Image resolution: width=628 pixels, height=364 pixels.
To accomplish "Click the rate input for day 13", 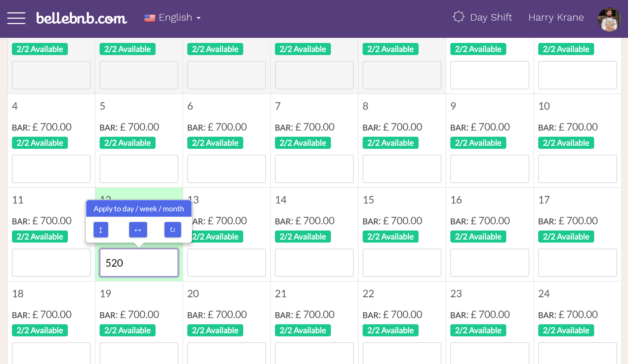I will pos(226,263).
